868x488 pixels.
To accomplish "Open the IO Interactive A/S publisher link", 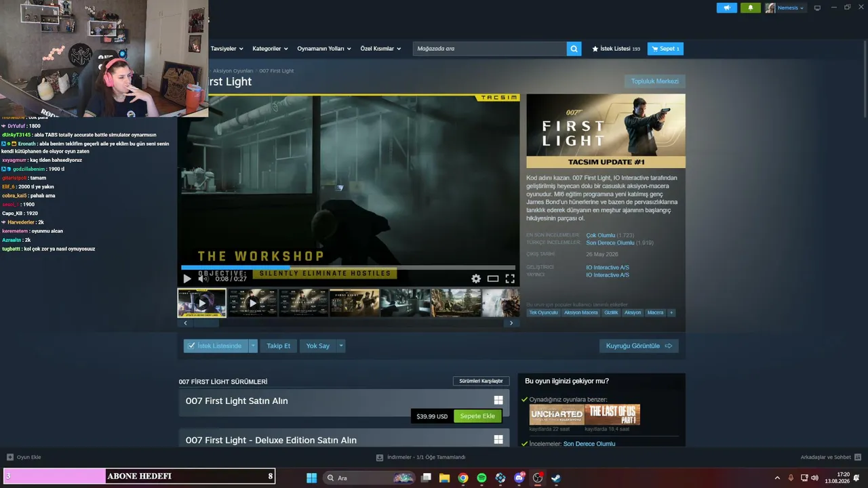I will click(x=608, y=274).
